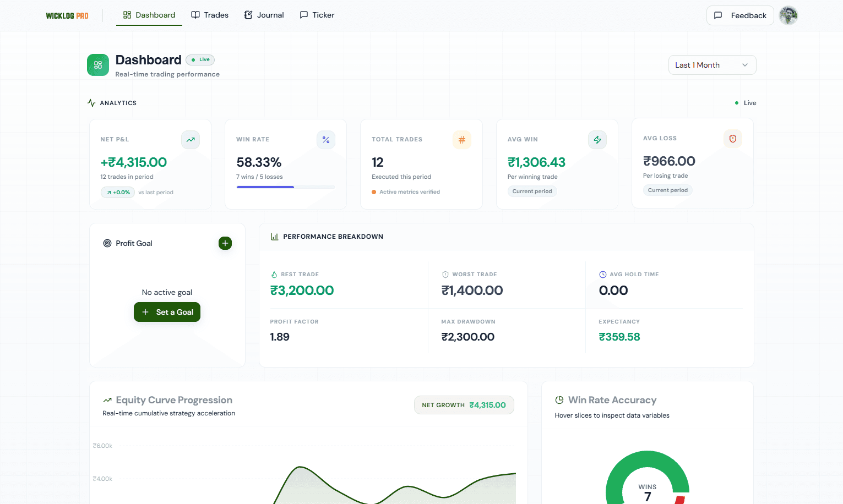Open the user profile avatar

pyautogui.click(x=788, y=15)
